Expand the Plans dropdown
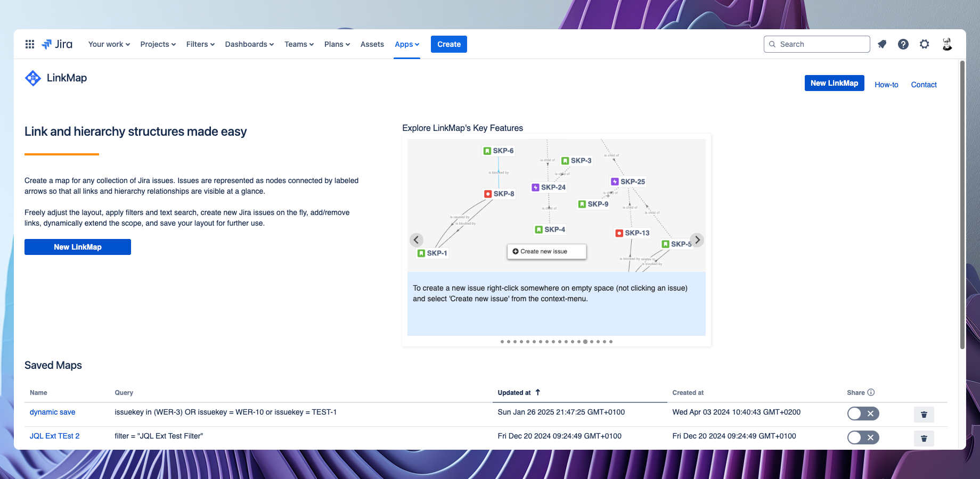 (x=337, y=44)
